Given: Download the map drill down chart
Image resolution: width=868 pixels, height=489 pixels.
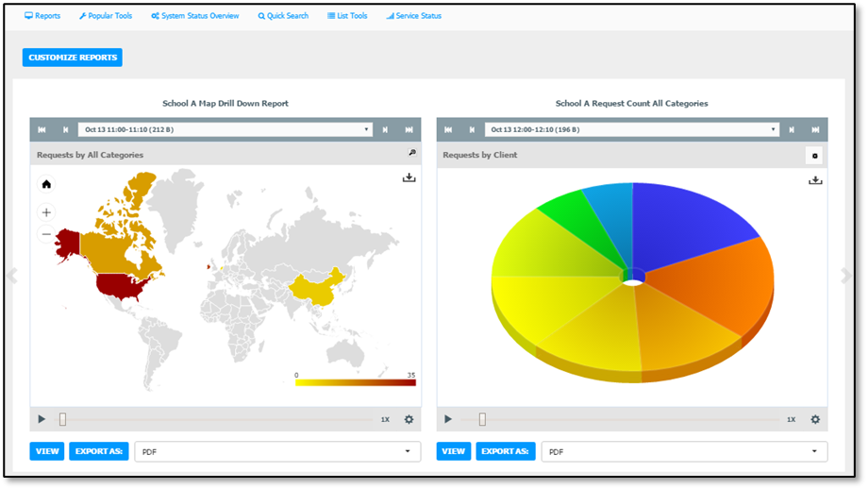Looking at the screenshot, I should click(409, 177).
